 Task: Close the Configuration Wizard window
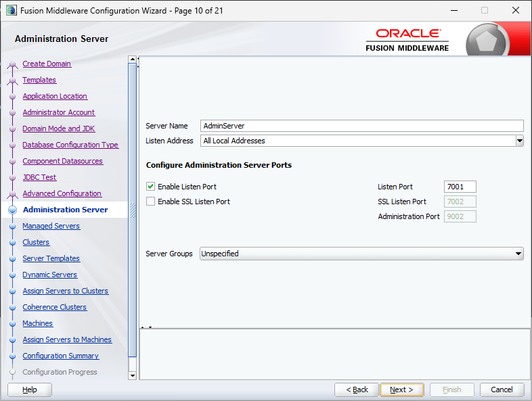516,11
